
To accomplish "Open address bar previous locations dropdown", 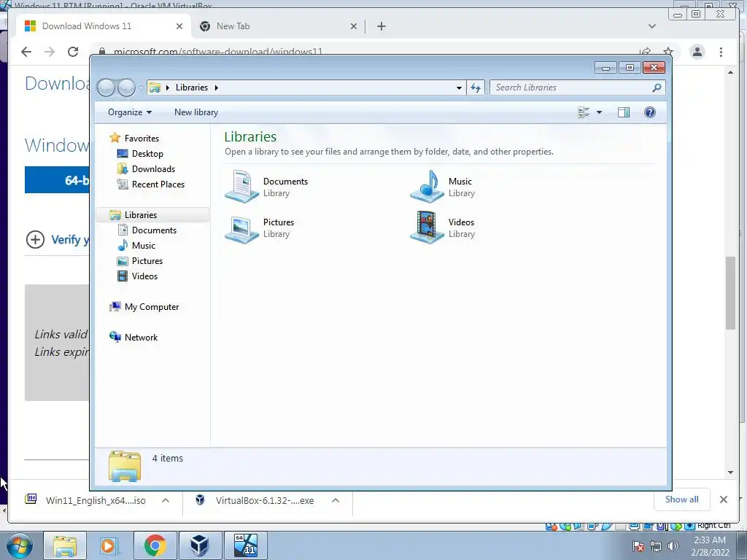I will pos(459,87).
